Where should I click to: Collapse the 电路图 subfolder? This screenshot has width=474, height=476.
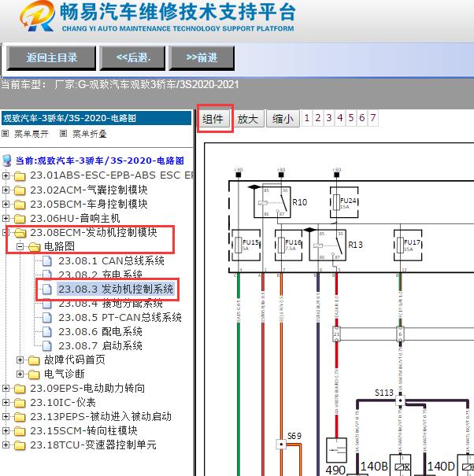[x=20, y=246]
